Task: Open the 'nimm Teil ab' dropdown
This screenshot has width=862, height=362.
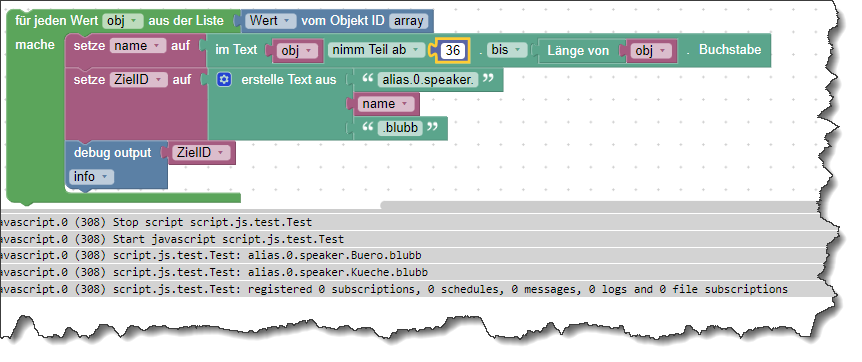Action: tap(377, 50)
